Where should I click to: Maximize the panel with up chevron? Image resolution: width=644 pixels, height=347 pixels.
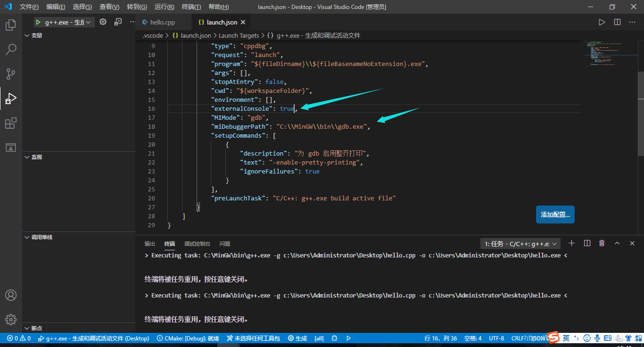617,243
